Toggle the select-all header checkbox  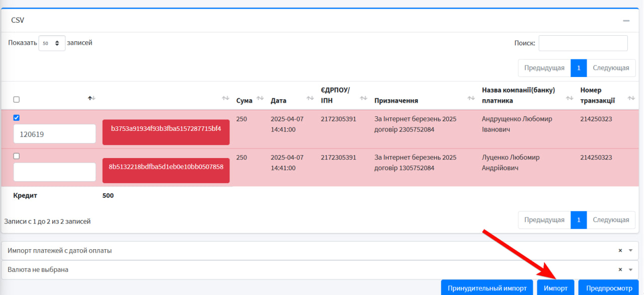(x=16, y=99)
